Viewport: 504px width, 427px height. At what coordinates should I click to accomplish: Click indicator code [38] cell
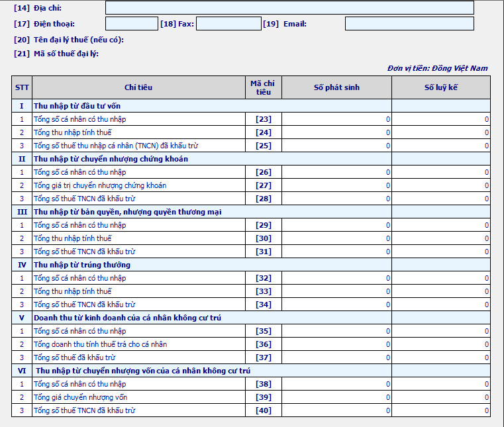pos(263,384)
